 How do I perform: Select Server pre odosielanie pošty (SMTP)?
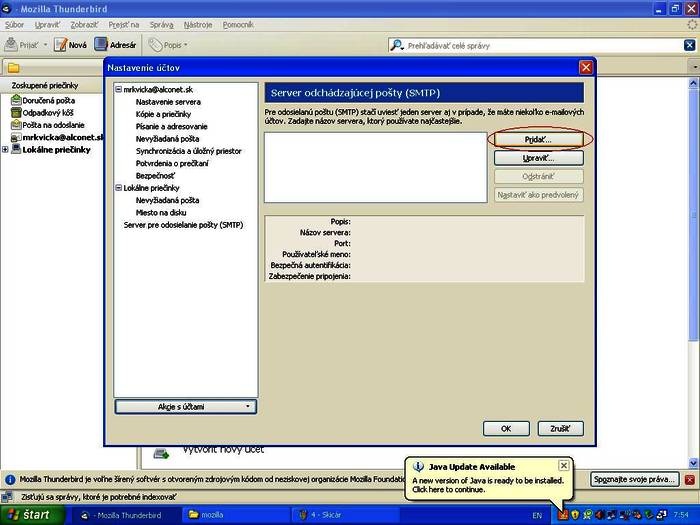pyautogui.click(x=183, y=225)
